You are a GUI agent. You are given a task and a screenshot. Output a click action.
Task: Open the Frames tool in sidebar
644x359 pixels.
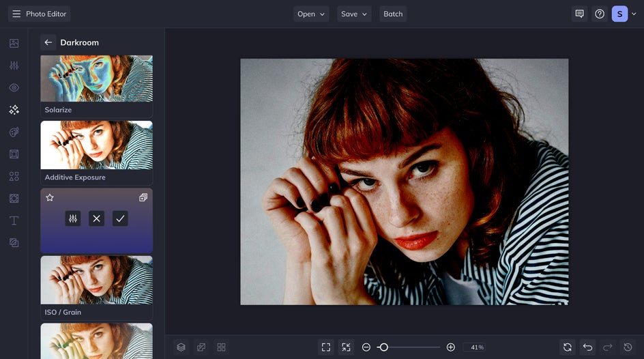click(14, 154)
